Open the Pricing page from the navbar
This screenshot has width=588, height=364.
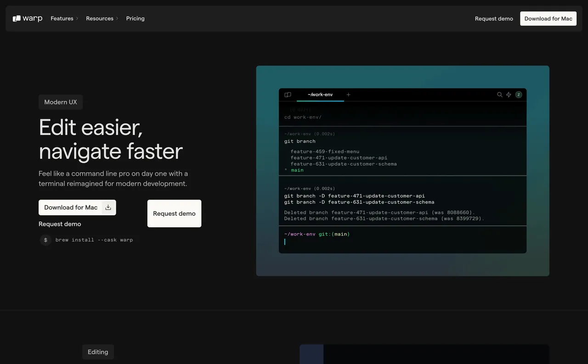[x=135, y=18]
